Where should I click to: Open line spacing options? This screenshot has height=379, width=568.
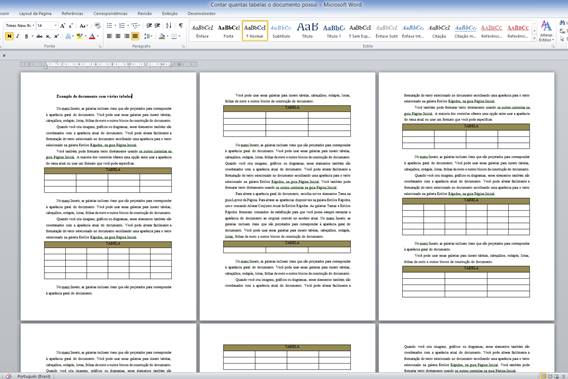(x=148, y=36)
